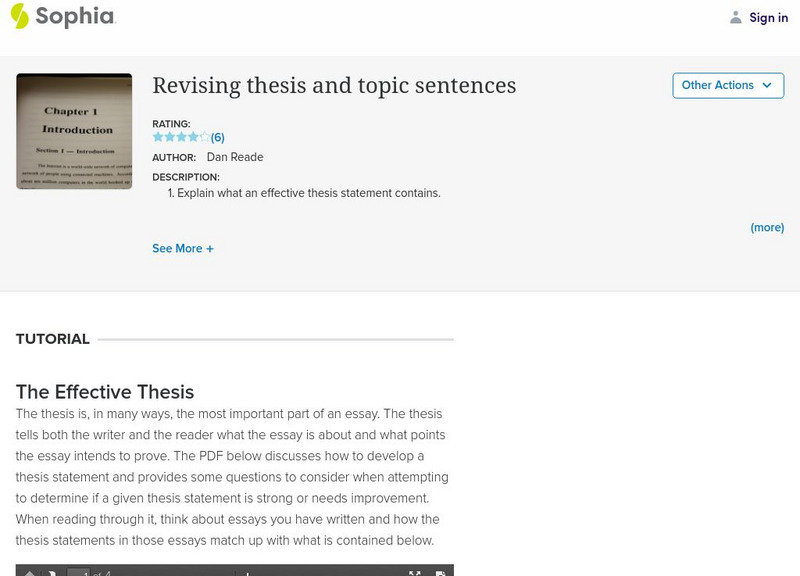
Task: Click the user silhouette icon beside Sign in
Action: [736, 17]
